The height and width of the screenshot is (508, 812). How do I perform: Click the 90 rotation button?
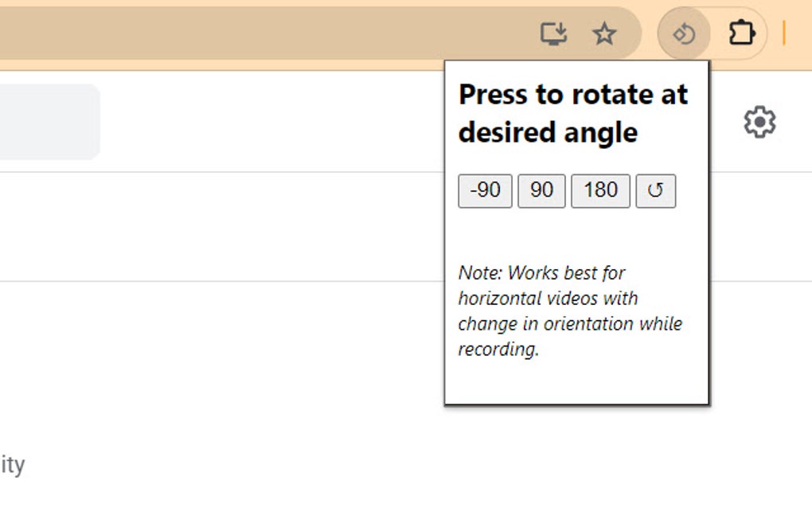click(x=541, y=190)
